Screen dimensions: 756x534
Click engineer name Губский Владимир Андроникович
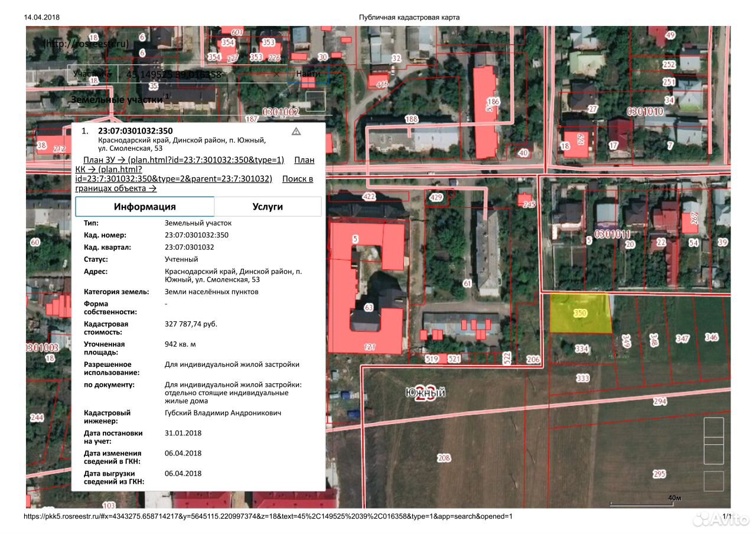tap(223, 413)
